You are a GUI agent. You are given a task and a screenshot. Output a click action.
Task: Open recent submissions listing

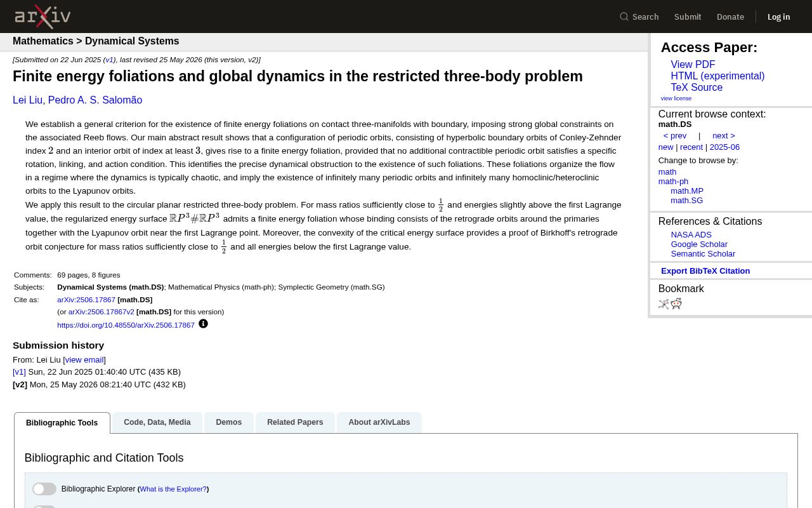tap(691, 147)
